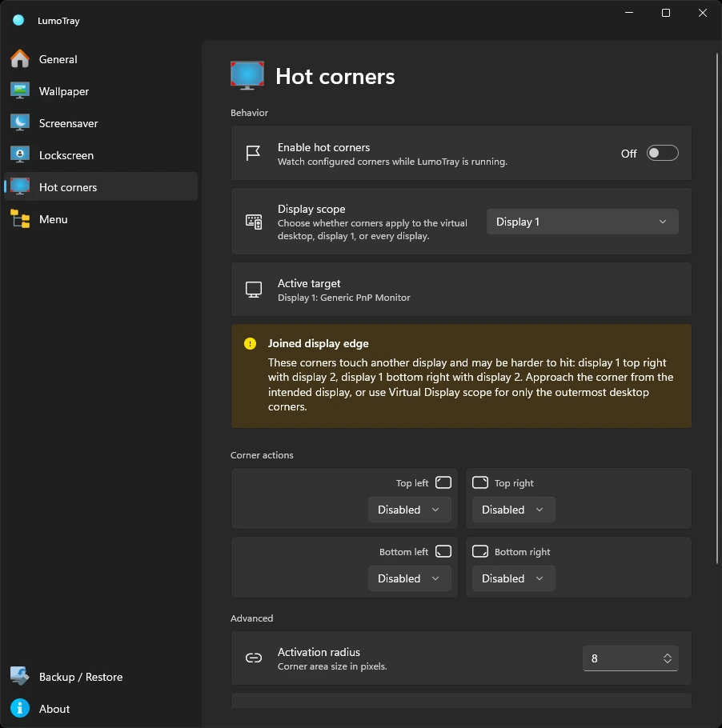Click the "Behavior" section label
This screenshot has height=728, width=722.
pyautogui.click(x=249, y=113)
